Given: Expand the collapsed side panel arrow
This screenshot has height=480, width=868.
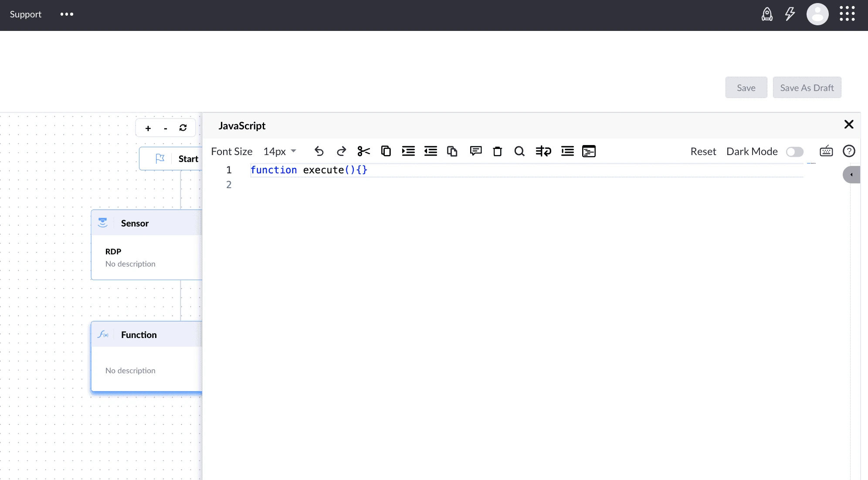Looking at the screenshot, I should tap(851, 175).
